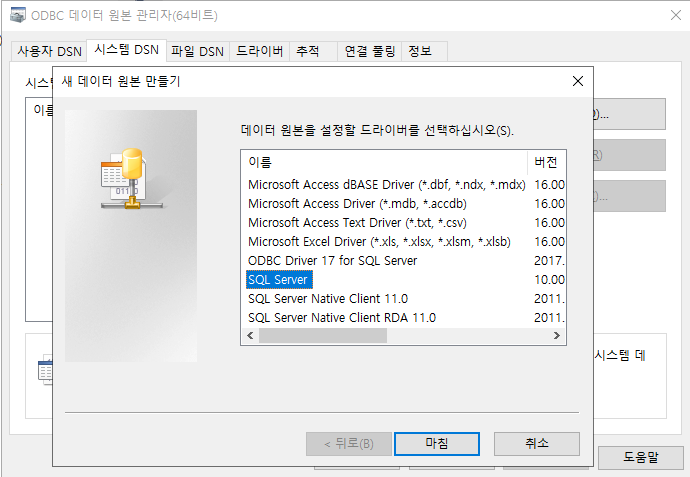Open the 파일 DSN tab

click(x=198, y=51)
